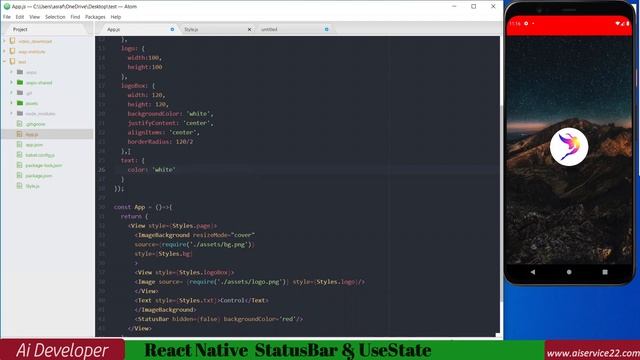
Task: Open Style.js from the project tree
Action: [32, 186]
